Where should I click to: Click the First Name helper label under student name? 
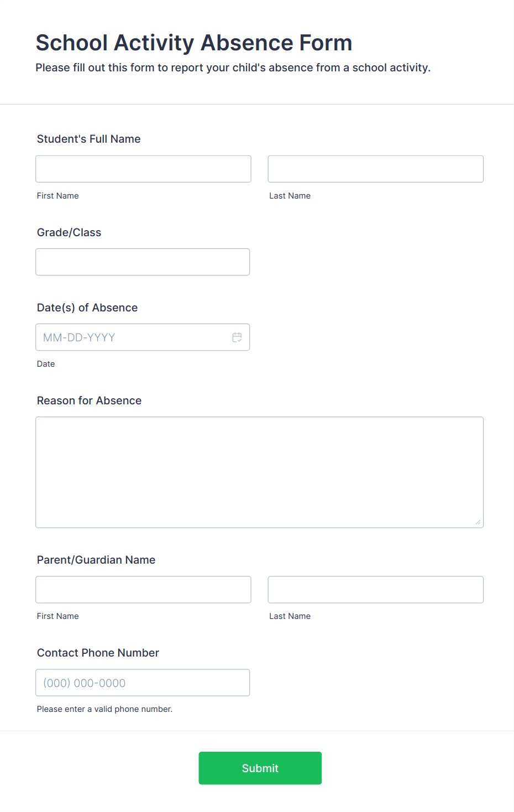(57, 195)
